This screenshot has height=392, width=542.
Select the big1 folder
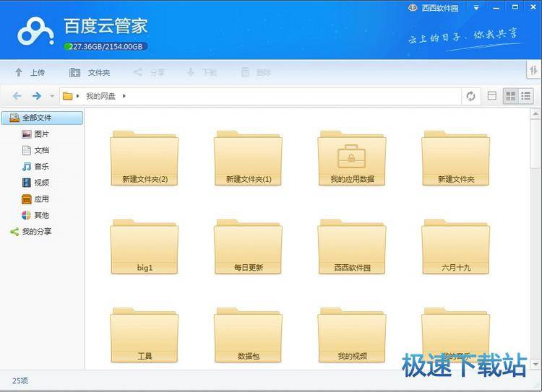144,247
